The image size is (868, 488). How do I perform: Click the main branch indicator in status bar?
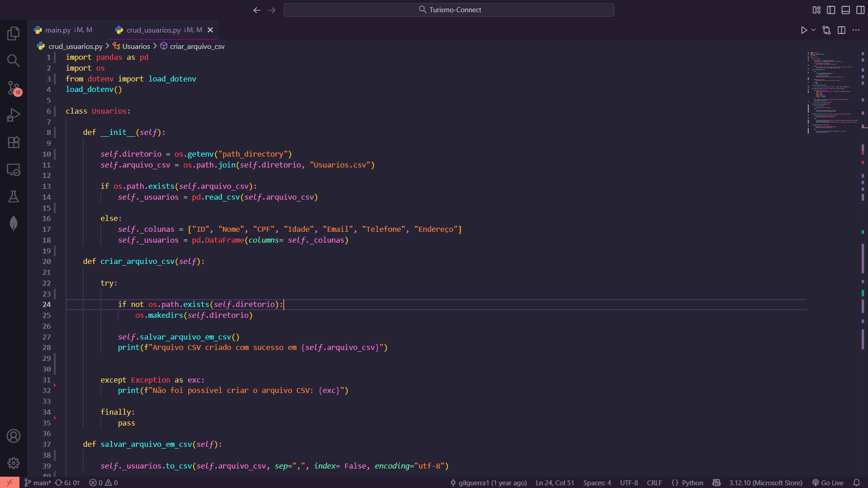[x=38, y=483]
